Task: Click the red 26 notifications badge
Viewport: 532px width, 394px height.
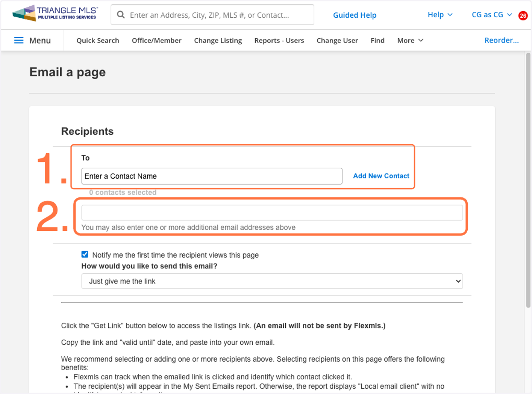Action: [523, 16]
